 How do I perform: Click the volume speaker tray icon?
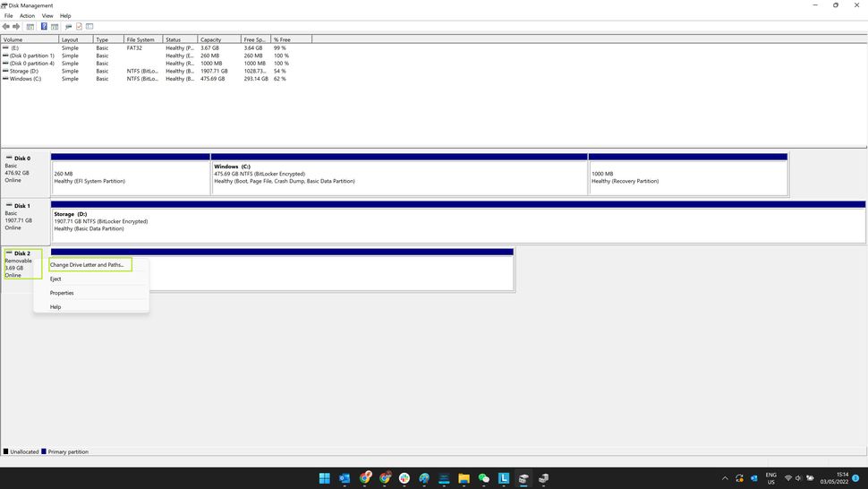pos(798,478)
